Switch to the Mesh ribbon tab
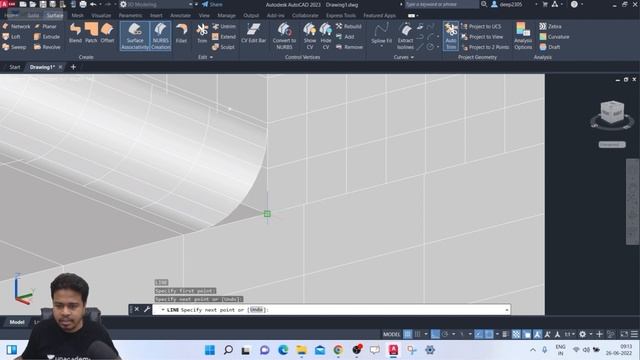Screen dimensions: 640x360 click(x=77, y=16)
